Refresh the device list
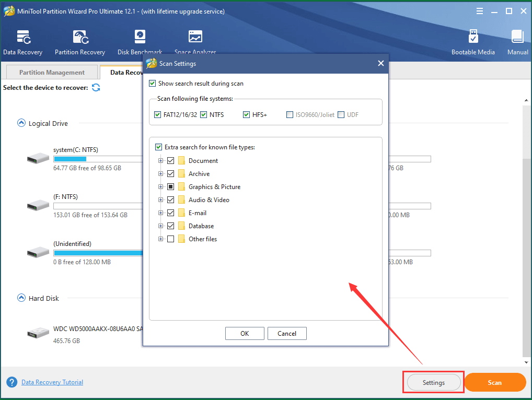Image resolution: width=532 pixels, height=400 pixels. pyautogui.click(x=96, y=87)
